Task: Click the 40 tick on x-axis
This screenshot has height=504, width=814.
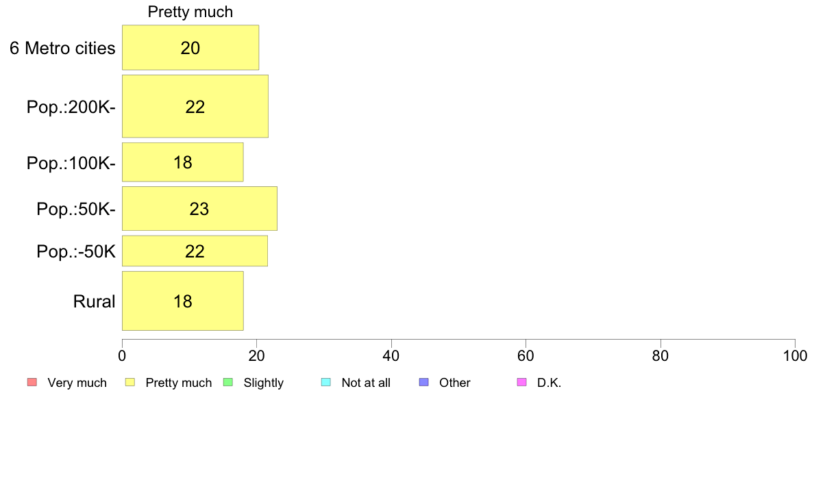Action: coord(391,355)
